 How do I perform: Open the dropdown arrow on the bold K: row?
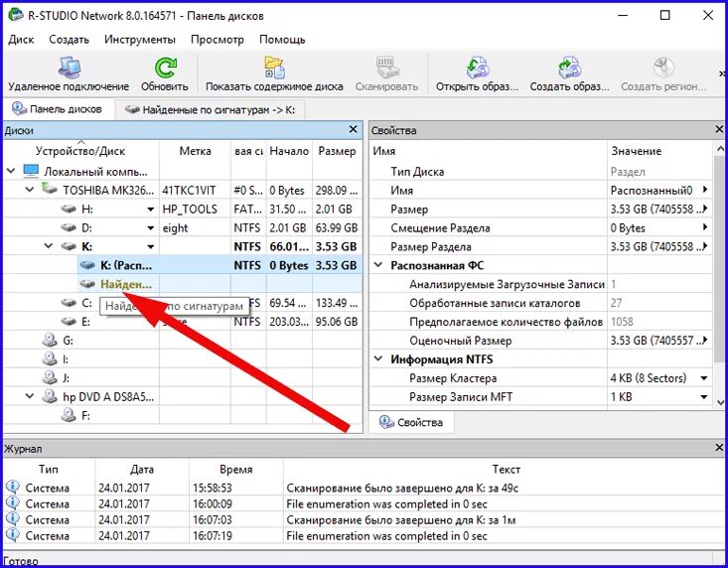click(150, 247)
